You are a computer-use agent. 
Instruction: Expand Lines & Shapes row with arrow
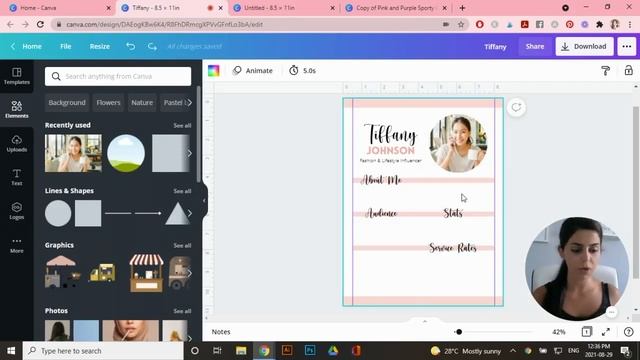[x=189, y=213]
